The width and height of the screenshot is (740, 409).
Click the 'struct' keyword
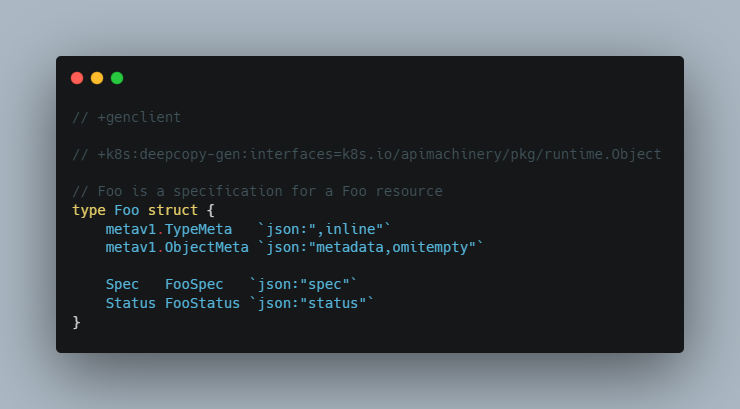[173, 210]
